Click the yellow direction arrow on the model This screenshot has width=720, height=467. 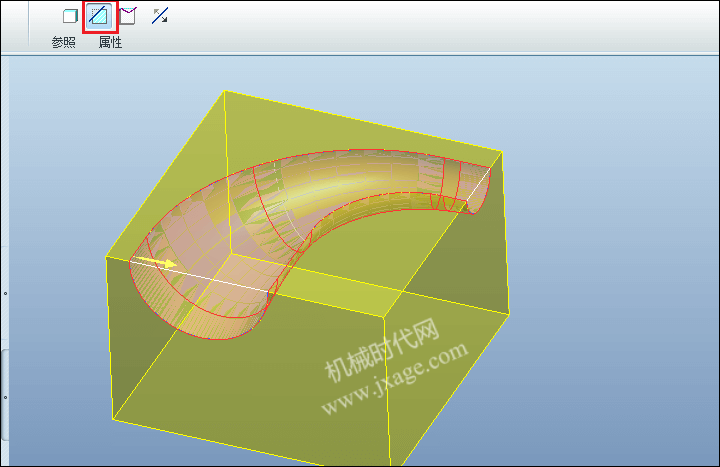(156, 262)
